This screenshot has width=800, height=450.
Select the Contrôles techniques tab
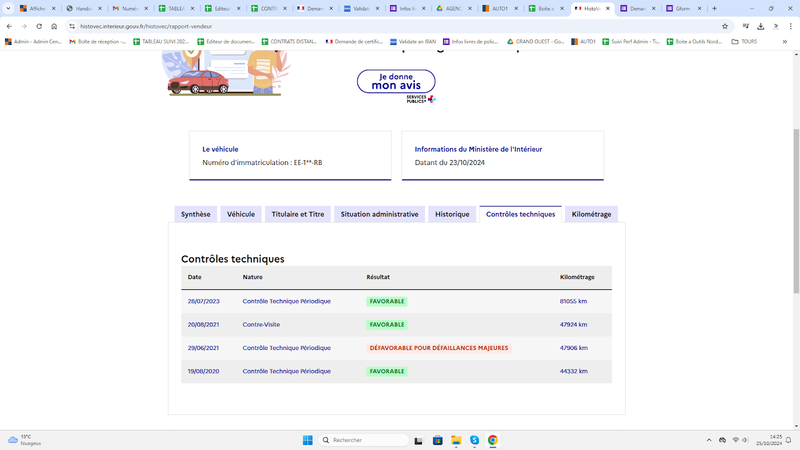520,214
